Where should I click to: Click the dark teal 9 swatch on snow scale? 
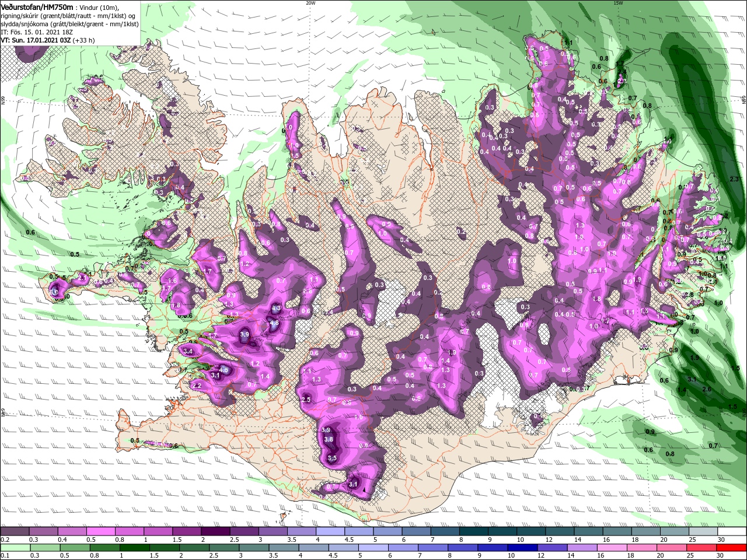pyautogui.click(x=502, y=531)
